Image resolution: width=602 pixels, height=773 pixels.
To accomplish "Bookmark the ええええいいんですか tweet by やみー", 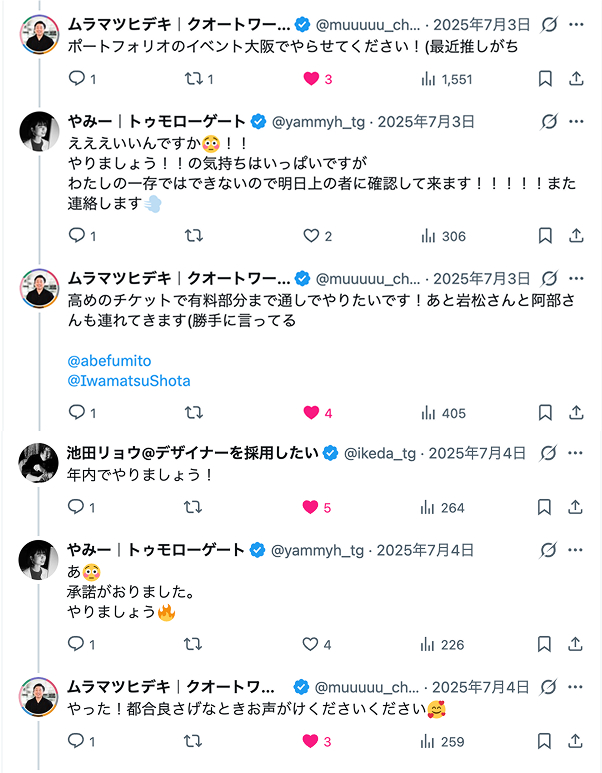I will [545, 236].
